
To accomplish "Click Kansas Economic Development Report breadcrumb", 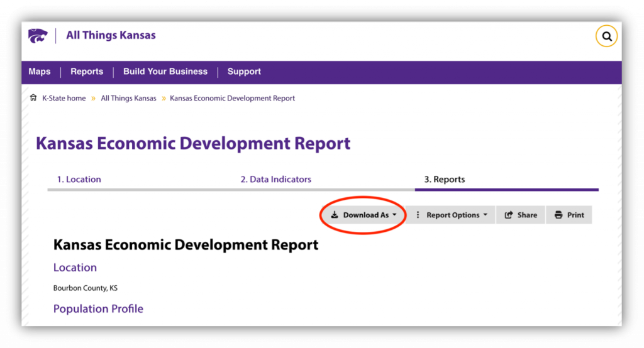I will point(233,98).
